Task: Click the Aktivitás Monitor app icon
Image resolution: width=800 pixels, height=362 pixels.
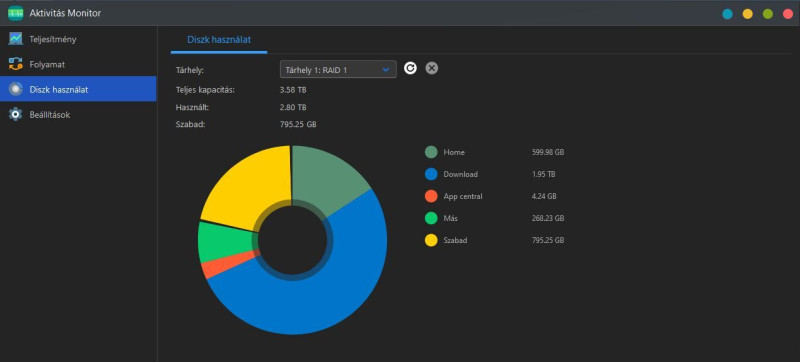Action: [x=16, y=13]
